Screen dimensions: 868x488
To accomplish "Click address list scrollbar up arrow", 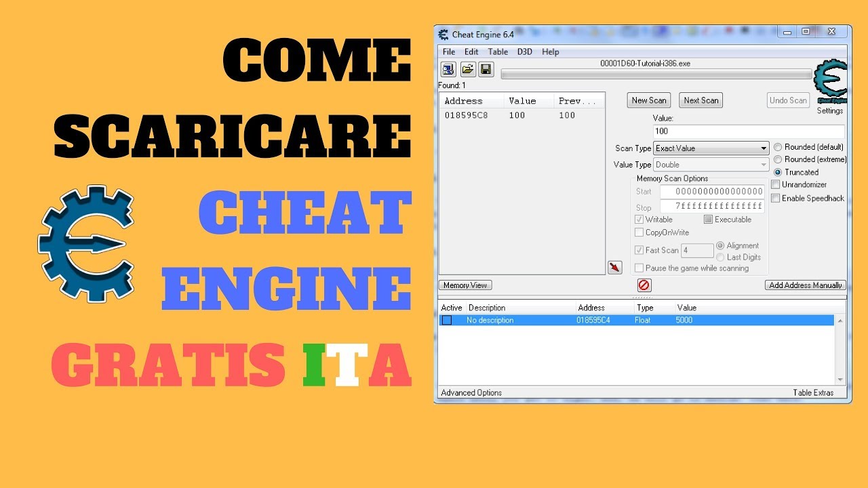I will point(841,320).
